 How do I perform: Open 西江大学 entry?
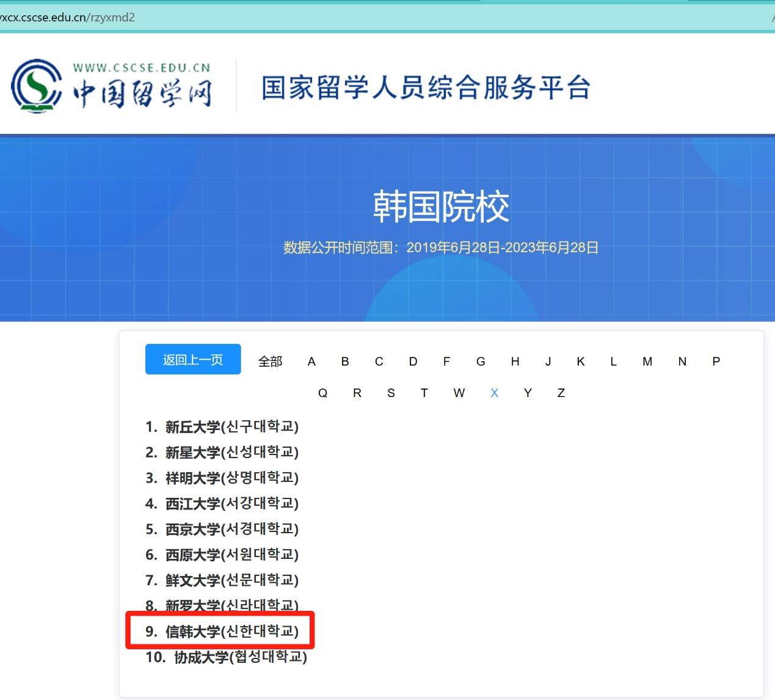point(231,504)
